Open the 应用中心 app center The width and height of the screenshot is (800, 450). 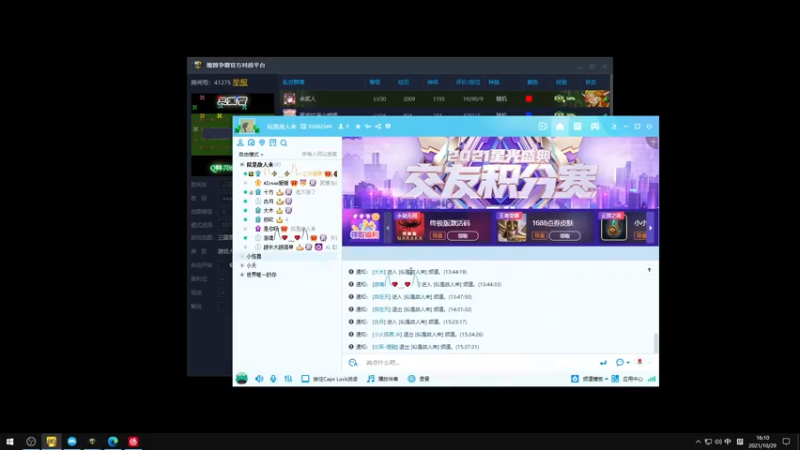[x=627, y=379]
